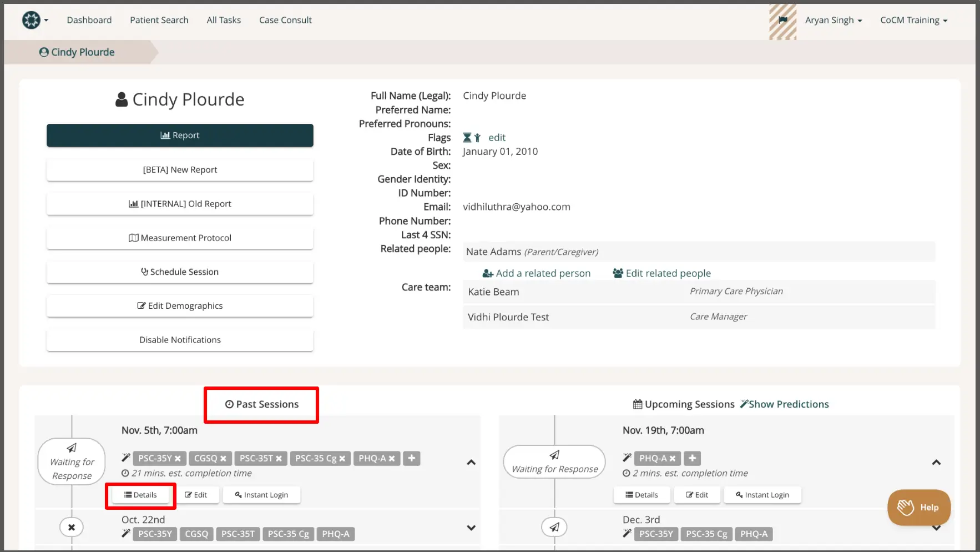Click Add a related person link
980x552 pixels.
536,273
